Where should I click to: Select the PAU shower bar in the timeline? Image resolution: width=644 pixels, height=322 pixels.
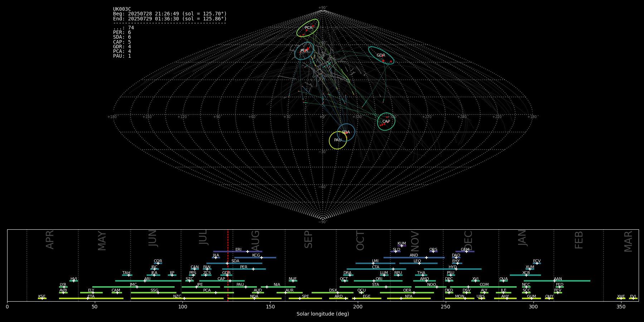(x=240, y=287)
